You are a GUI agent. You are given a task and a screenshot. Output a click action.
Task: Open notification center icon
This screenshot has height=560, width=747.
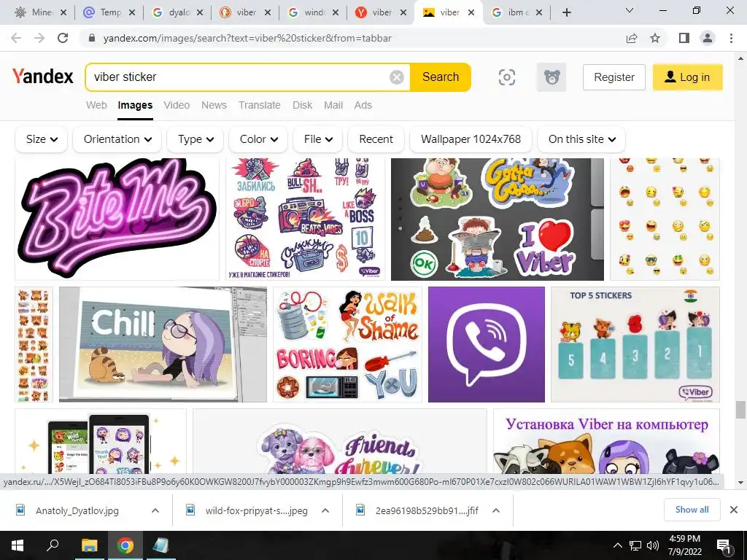click(x=724, y=545)
